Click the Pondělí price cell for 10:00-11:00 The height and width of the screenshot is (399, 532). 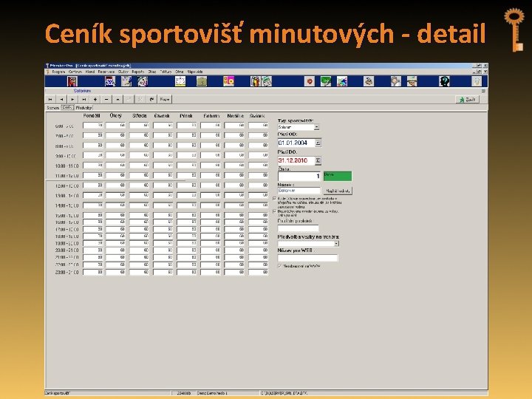click(93, 166)
